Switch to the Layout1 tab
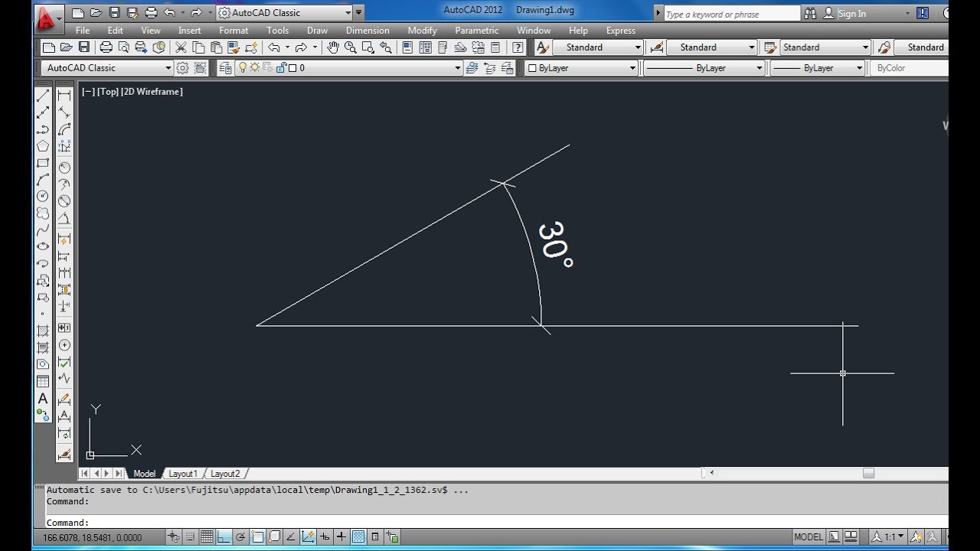The width and height of the screenshot is (980, 551). (x=182, y=474)
